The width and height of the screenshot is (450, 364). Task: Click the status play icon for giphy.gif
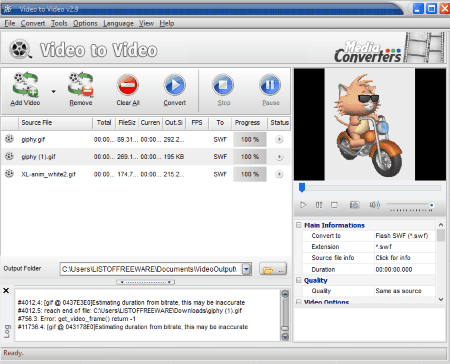click(279, 139)
